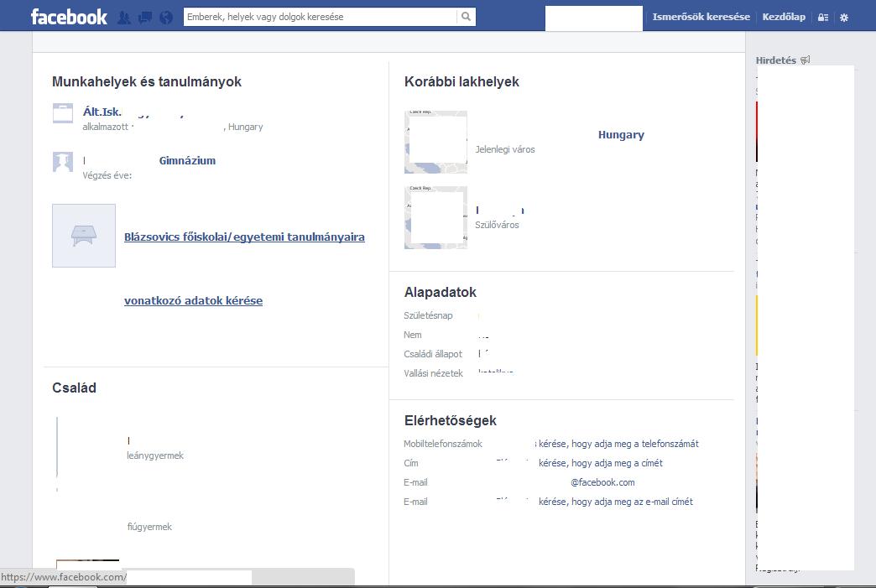Open Ált.Isk. workplace link

click(102, 112)
